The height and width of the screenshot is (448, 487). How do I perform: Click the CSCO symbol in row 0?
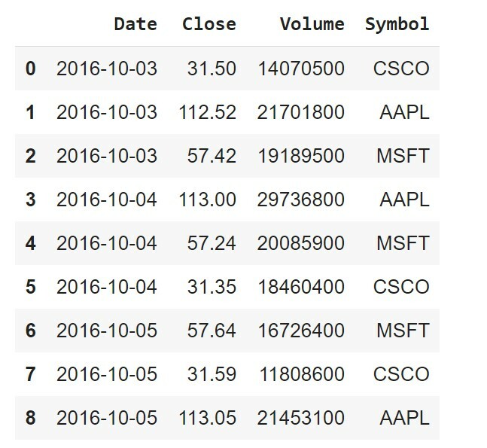(x=401, y=69)
